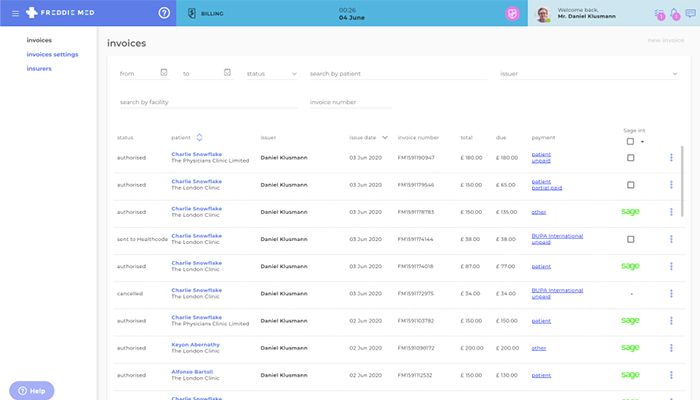Image resolution: width=700 pixels, height=400 pixels.
Task: Click the invoice table vertical scrollbar
Action: [682, 181]
